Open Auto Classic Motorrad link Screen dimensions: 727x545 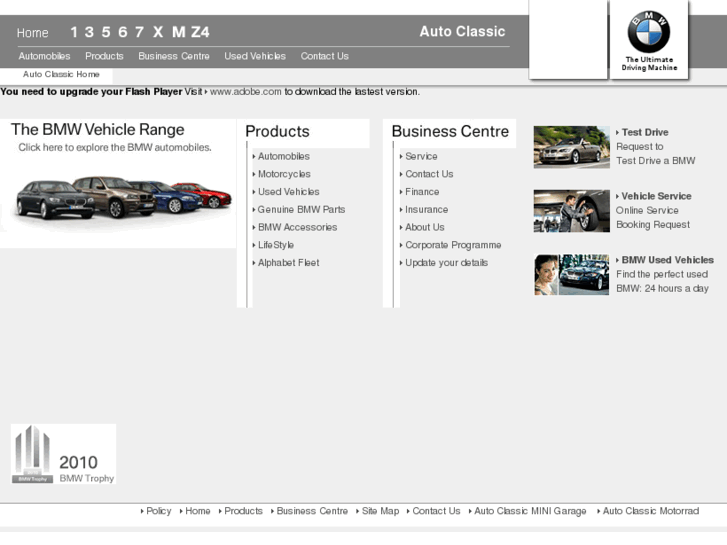[651, 511]
